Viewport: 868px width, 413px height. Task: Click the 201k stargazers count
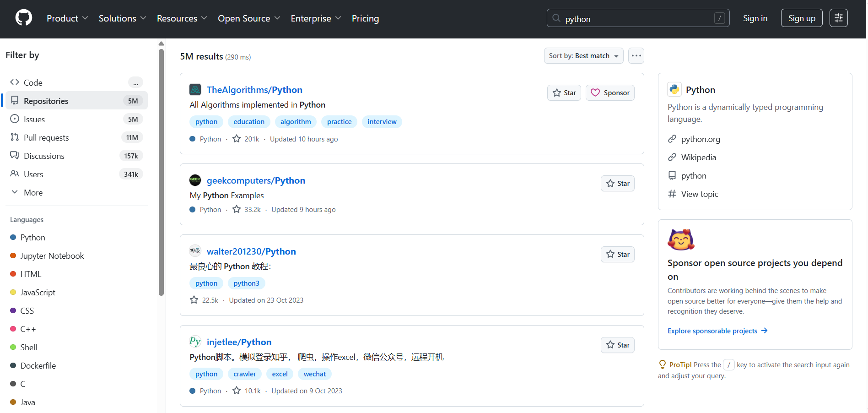(x=246, y=139)
